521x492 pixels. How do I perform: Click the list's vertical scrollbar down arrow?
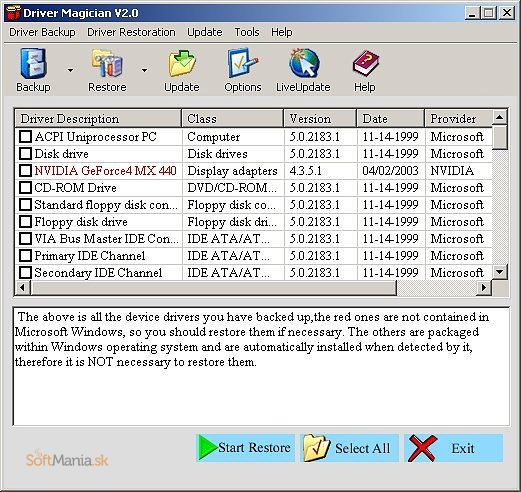pyautogui.click(x=499, y=272)
